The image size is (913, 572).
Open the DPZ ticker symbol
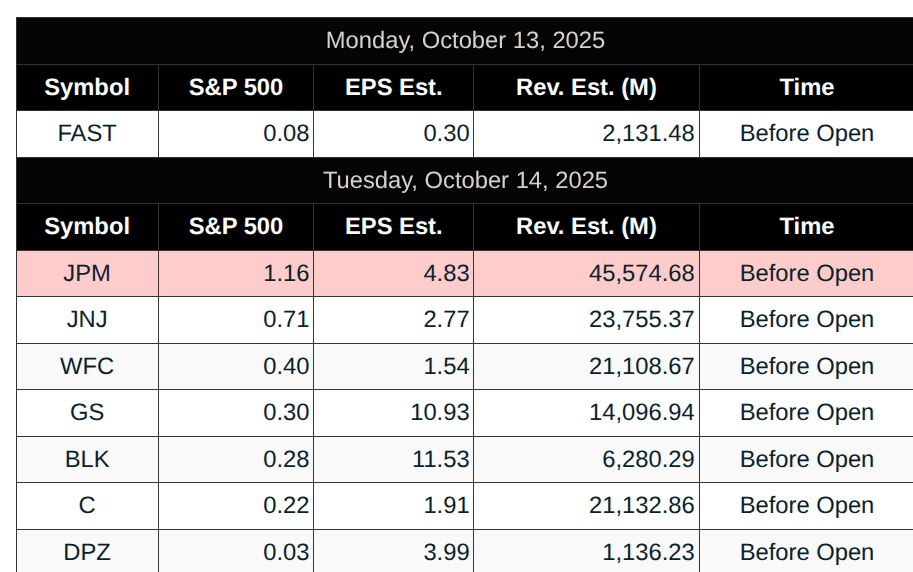tap(87, 552)
